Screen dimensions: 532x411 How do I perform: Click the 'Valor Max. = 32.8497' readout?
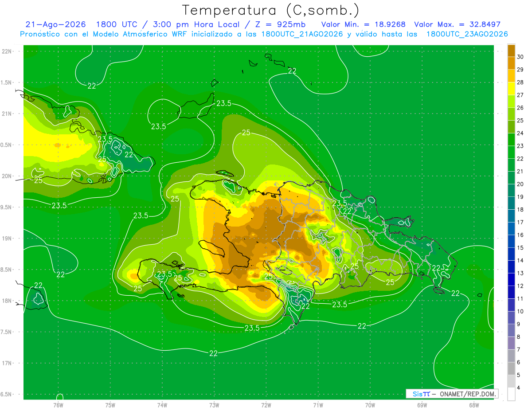457,24
